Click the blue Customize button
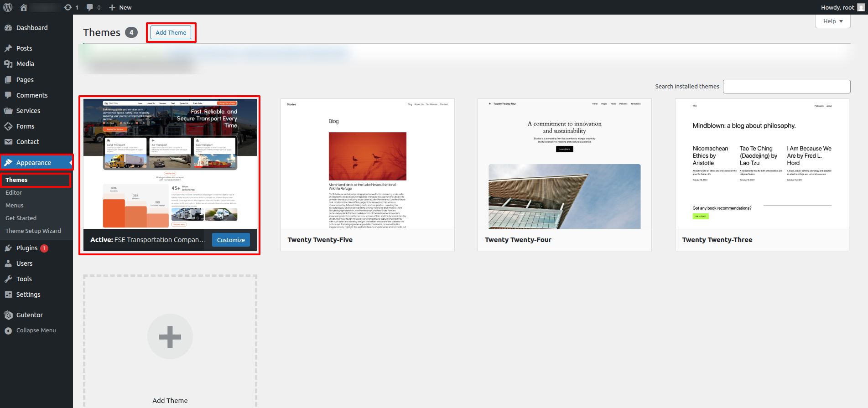 point(231,240)
